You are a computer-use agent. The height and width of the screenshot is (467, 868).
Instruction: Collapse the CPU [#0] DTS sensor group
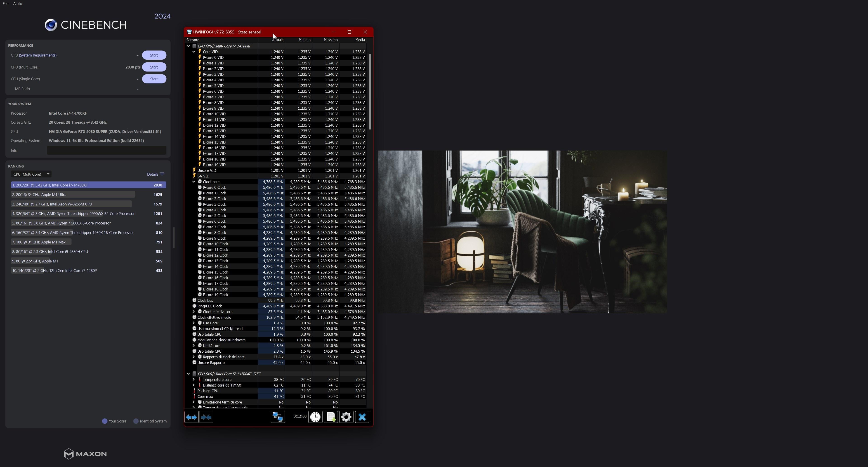188,374
